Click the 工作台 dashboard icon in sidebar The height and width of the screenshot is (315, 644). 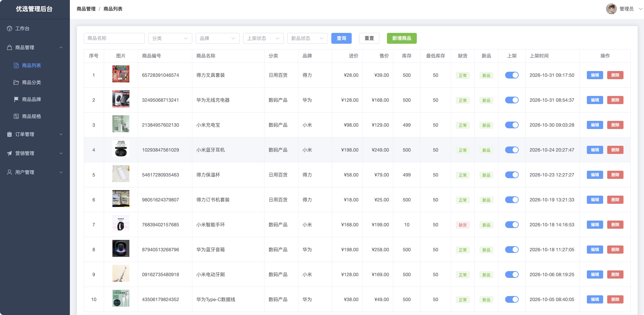[x=9, y=28]
